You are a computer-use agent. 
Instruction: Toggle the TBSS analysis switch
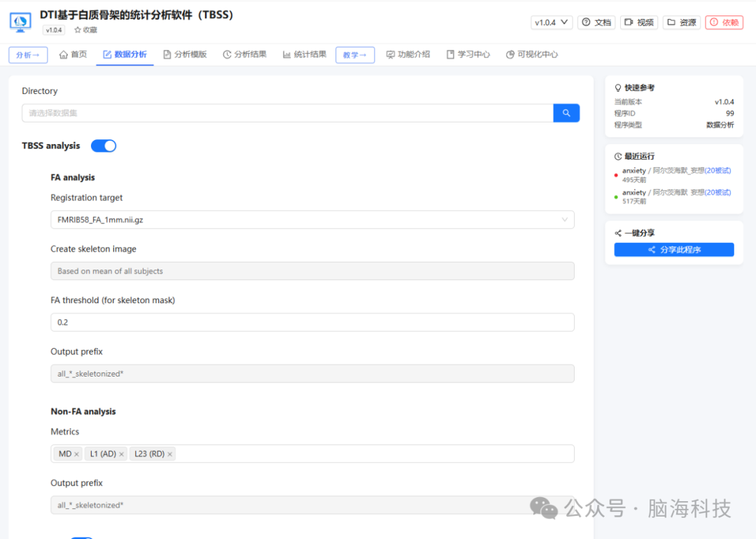point(104,146)
